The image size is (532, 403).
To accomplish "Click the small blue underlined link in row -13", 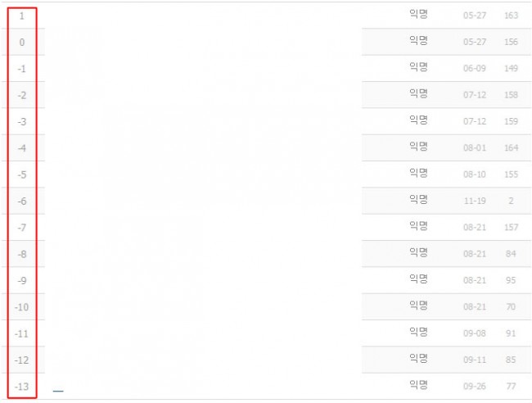I will [58, 391].
